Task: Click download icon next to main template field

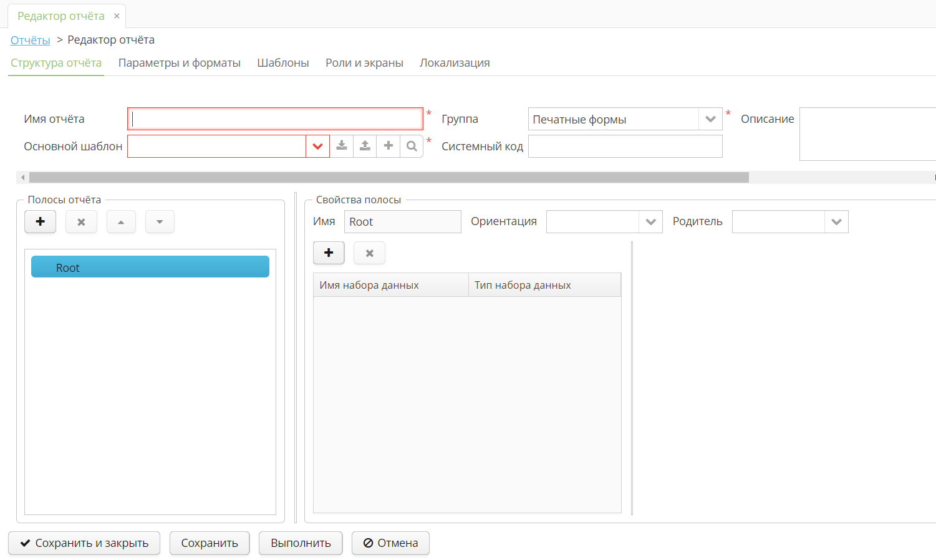Action: point(342,146)
